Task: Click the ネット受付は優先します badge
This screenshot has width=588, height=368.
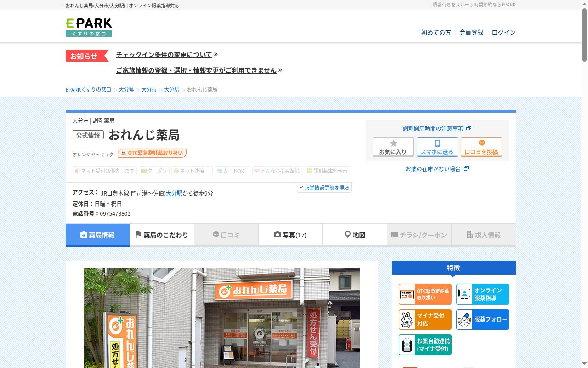Action: [x=105, y=171]
